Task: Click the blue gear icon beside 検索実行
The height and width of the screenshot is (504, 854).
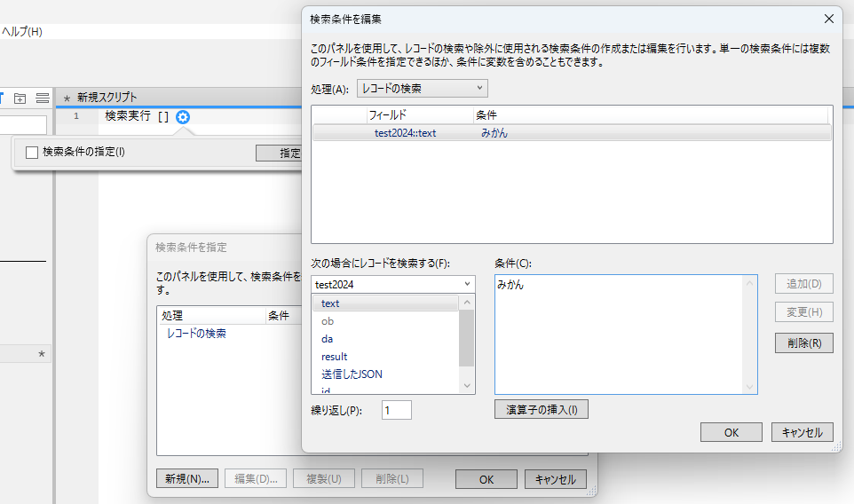Action: click(x=183, y=116)
